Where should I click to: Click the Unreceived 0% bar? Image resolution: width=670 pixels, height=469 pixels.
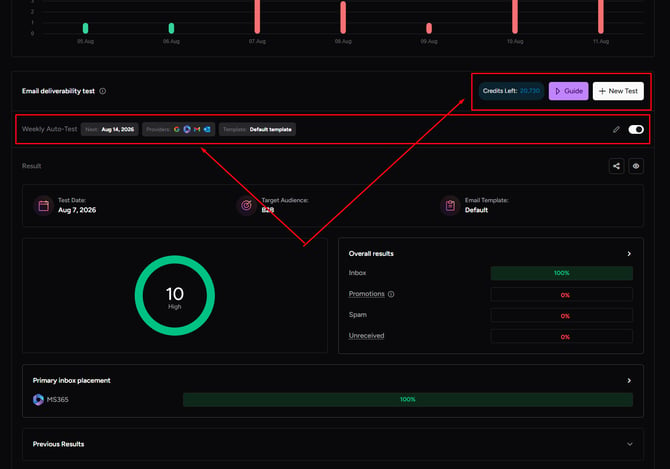(561, 337)
